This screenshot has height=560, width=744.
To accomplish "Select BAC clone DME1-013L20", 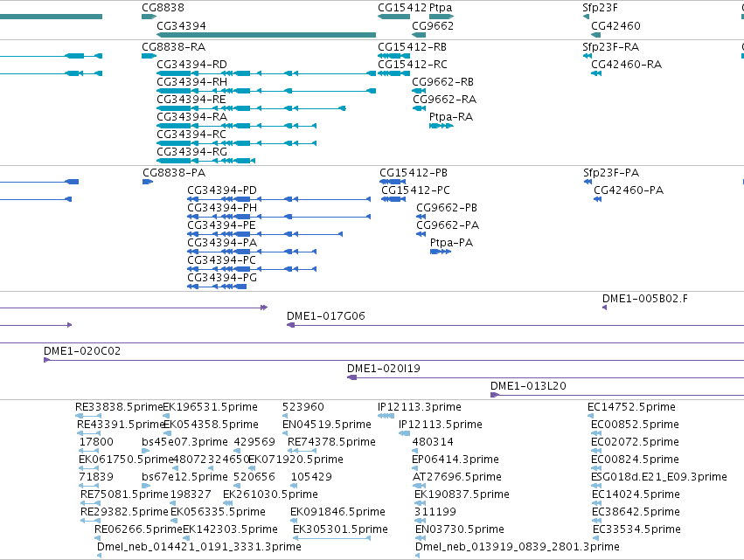I will [528, 386].
